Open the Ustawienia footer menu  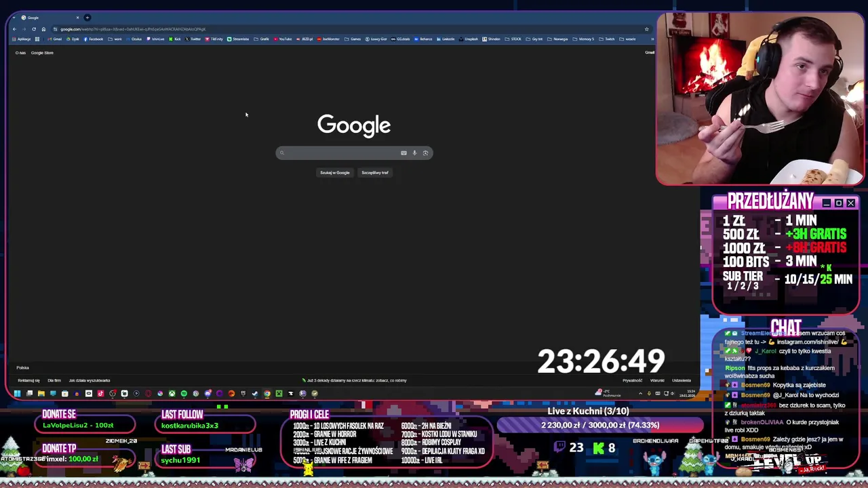(x=682, y=380)
